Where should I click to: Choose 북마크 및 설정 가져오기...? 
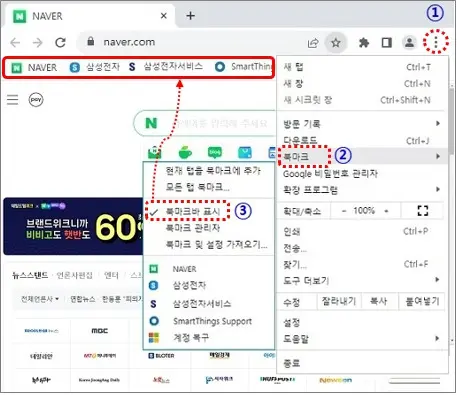pyautogui.click(x=209, y=245)
